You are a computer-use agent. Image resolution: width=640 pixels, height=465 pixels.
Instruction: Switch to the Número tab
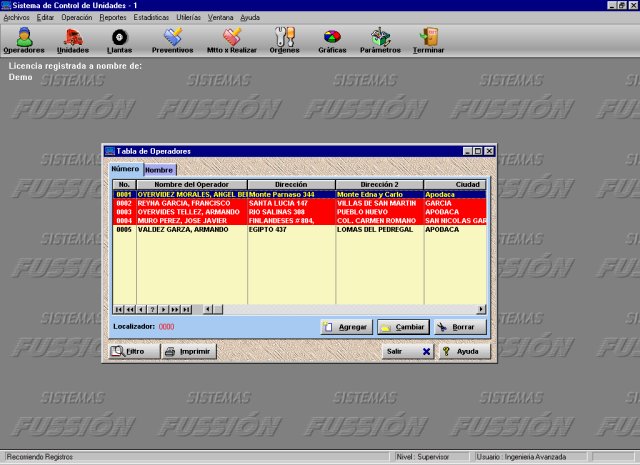coord(125,169)
